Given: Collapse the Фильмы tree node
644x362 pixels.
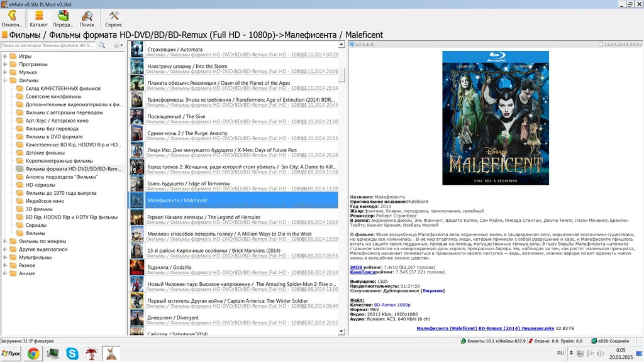Looking at the screenshot, I should coord(5,80).
